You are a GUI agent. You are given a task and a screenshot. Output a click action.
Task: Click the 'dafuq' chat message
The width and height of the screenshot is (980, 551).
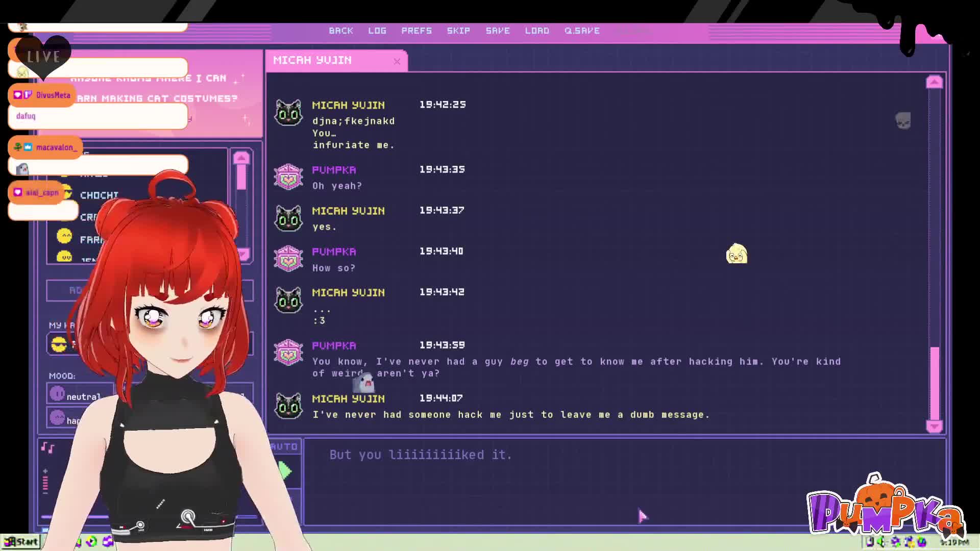26,116
